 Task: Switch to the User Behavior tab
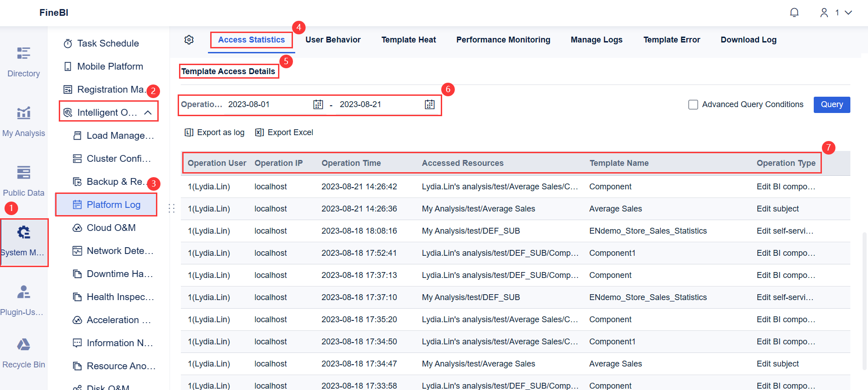tap(333, 40)
